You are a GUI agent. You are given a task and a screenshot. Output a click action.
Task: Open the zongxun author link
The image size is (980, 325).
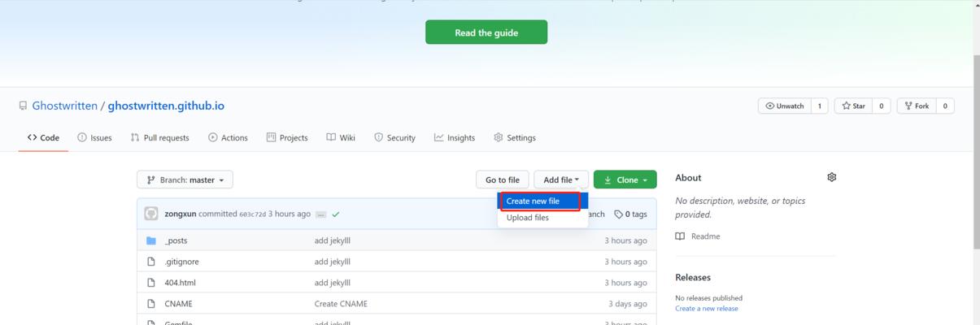click(x=180, y=214)
